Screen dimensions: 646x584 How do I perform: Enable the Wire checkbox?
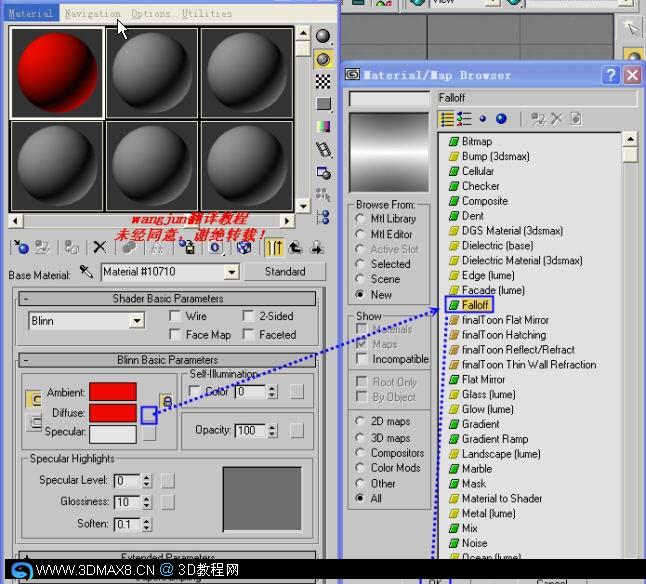[x=175, y=316]
